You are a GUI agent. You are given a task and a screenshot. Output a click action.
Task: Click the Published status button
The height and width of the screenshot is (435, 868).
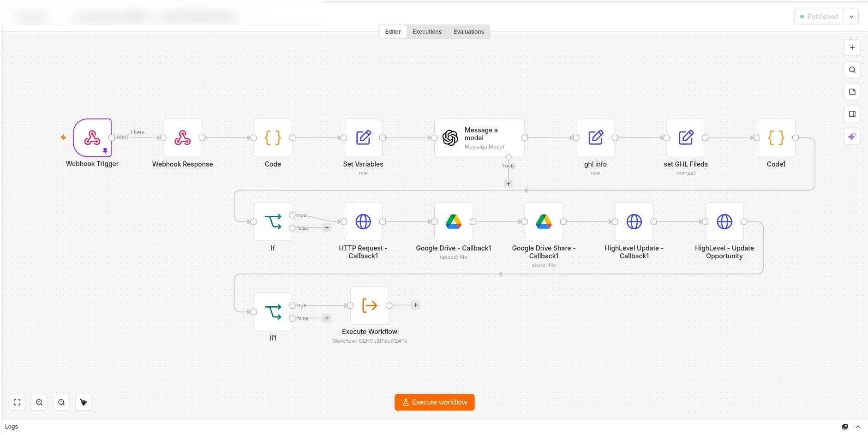click(819, 17)
